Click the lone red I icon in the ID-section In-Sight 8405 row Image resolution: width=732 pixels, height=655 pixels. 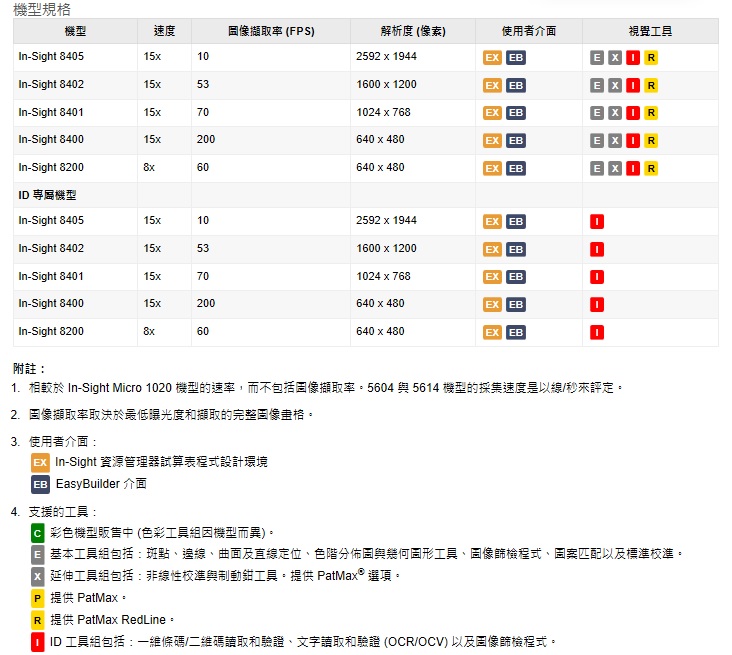tap(597, 221)
